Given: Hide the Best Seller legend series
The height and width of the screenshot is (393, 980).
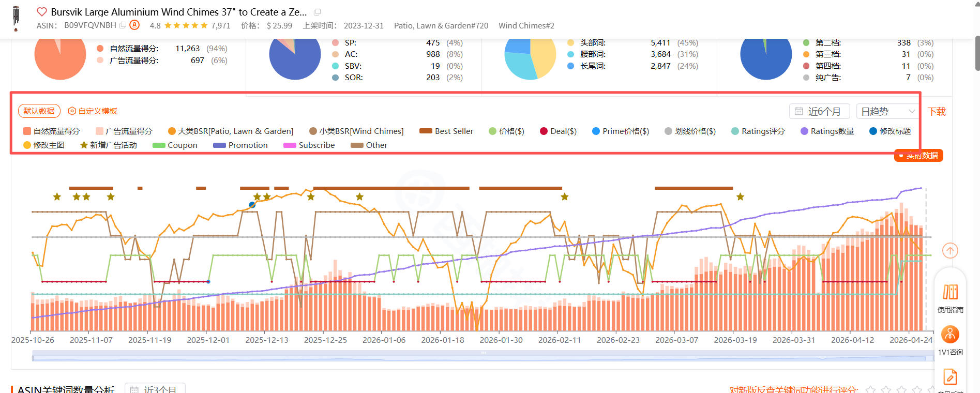Looking at the screenshot, I should [x=446, y=131].
